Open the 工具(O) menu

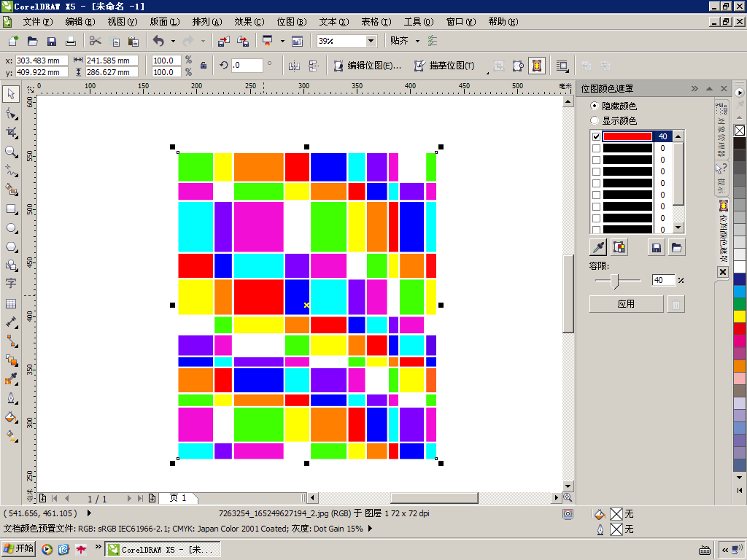419,22
